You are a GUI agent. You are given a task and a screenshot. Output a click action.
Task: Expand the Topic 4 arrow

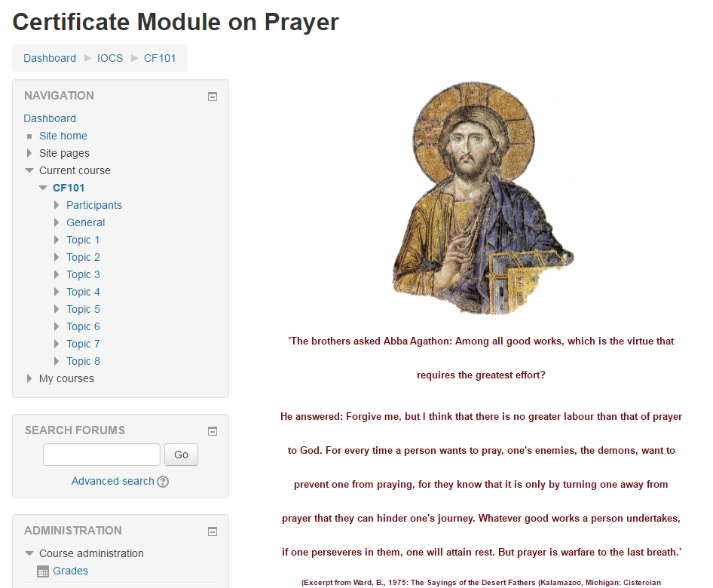click(x=57, y=292)
